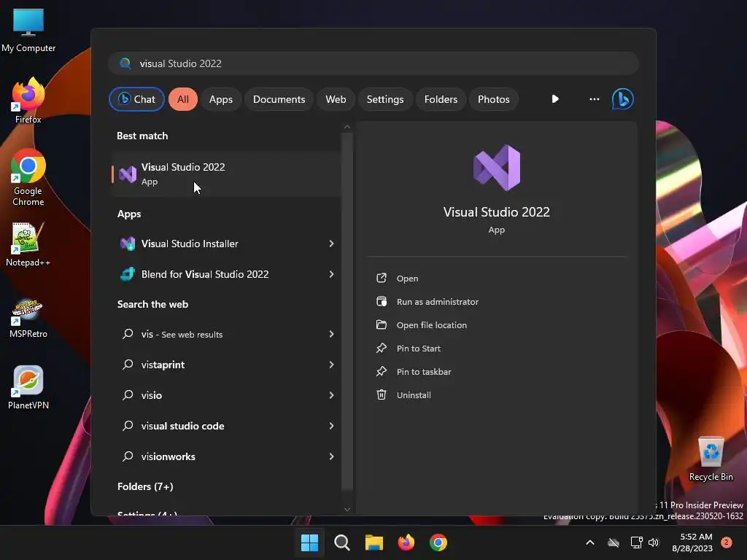Switch to the Apps filter tab
747x560 pixels.
[x=220, y=99]
